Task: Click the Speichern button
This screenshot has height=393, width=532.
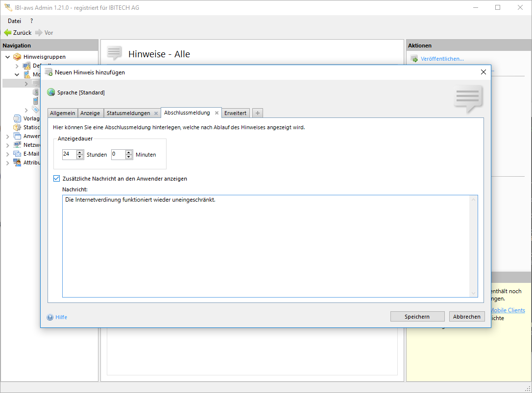Action: click(417, 317)
